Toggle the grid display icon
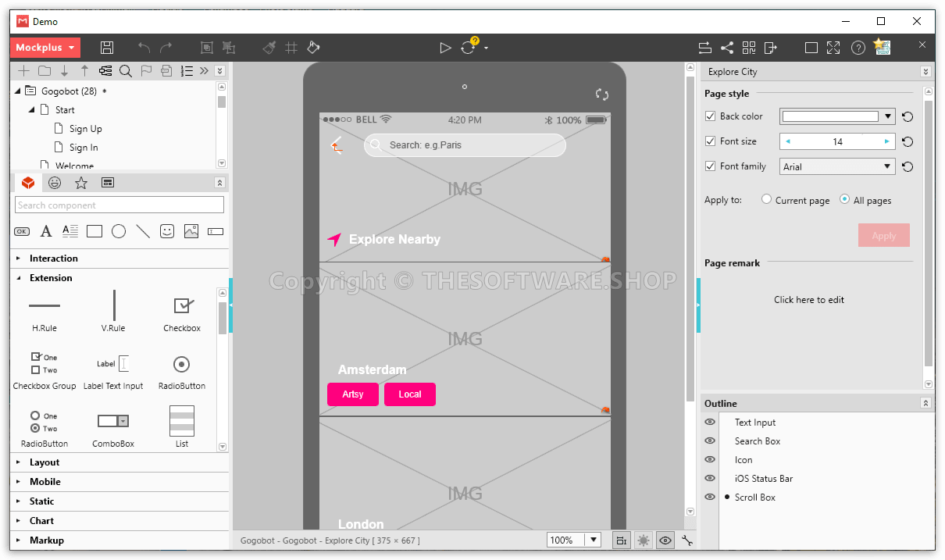Viewport: 945px width, 560px height. pos(291,48)
